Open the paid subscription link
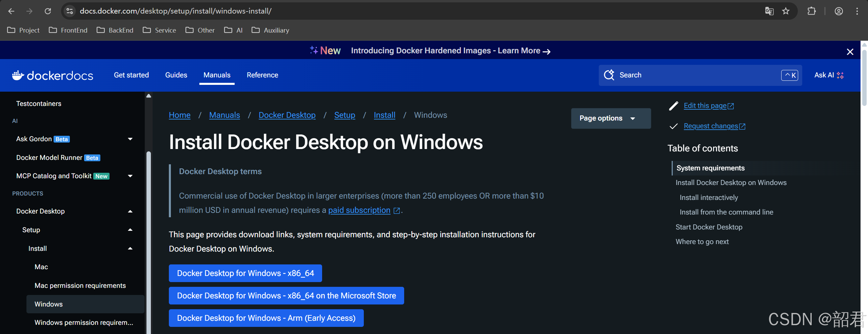This screenshot has height=334, width=868. [359, 210]
